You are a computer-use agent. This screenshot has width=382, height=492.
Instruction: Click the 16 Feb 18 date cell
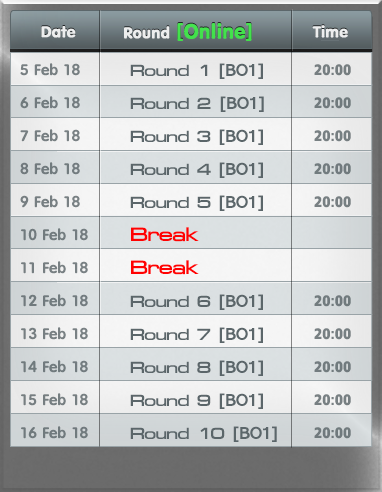54,433
